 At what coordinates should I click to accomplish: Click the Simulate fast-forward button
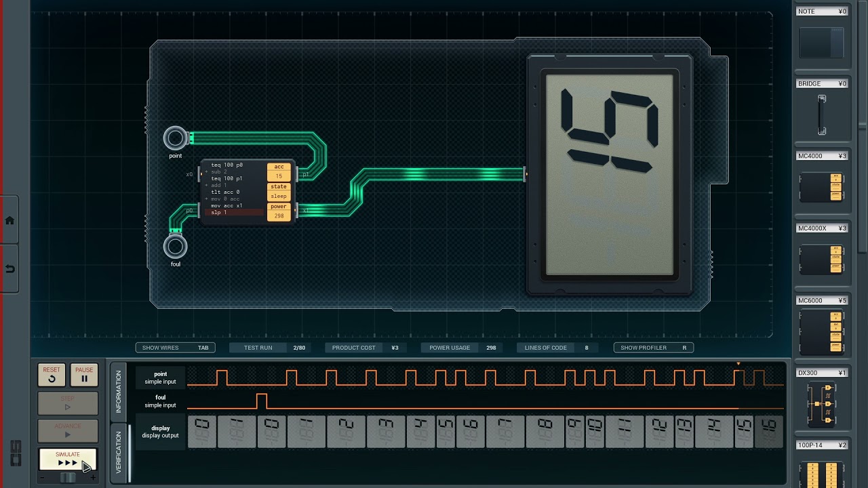(68, 460)
